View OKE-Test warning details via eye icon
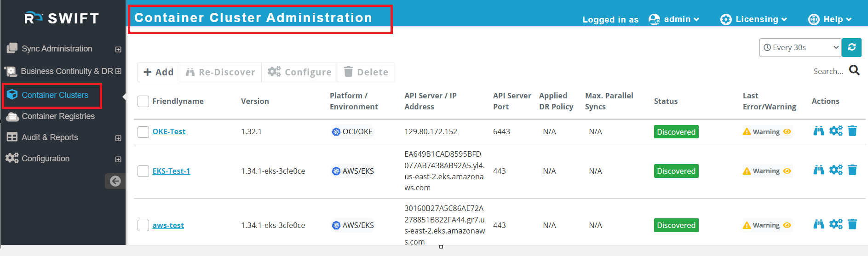 click(x=787, y=131)
